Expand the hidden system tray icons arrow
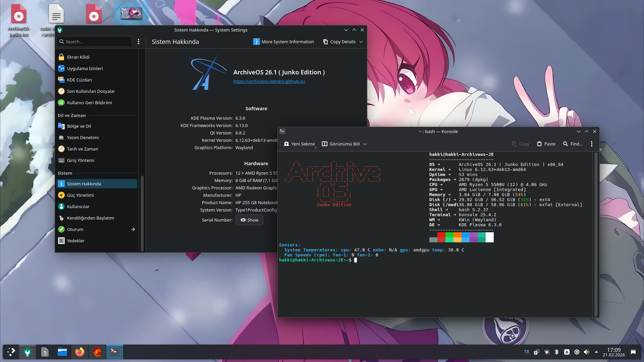Viewport: 644px width, 362px height. pyautogui.click(x=596, y=352)
